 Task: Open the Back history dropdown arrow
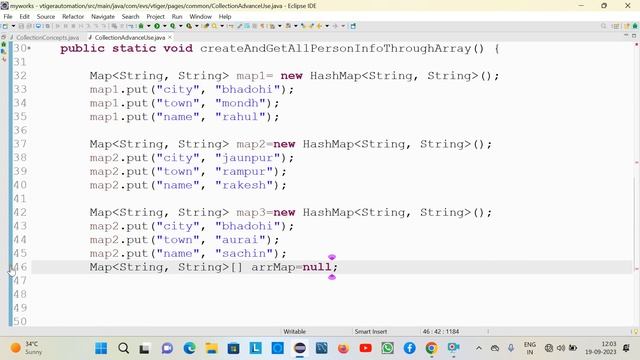click(x=327, y=26)
